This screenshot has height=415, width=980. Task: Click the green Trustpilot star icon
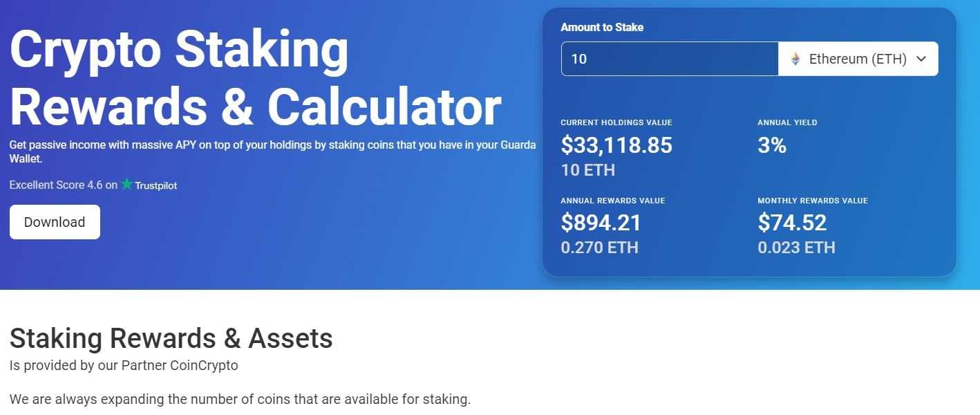point(126,185)
